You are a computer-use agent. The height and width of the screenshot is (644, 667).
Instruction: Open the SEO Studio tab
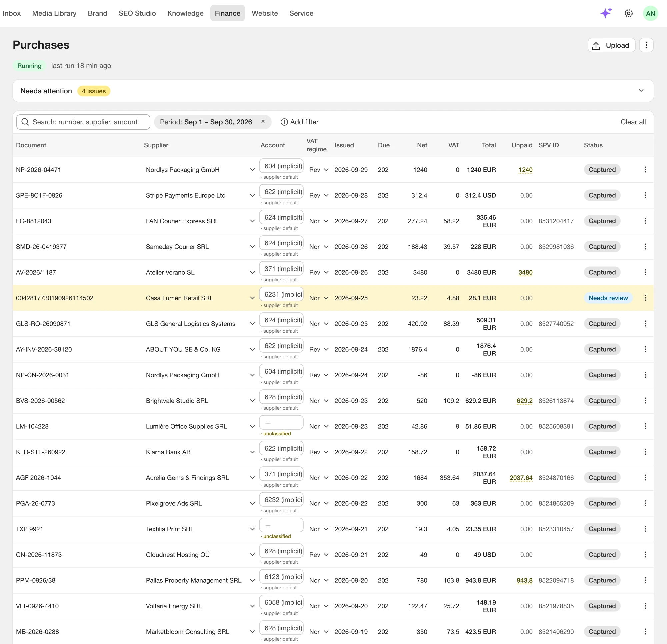point(137,13)
